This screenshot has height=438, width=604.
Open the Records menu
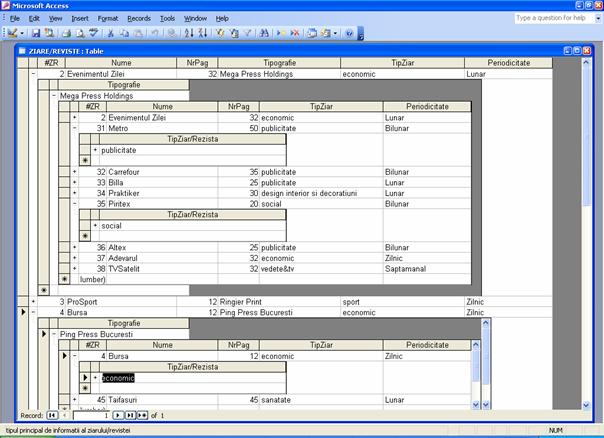pos(139,18)
